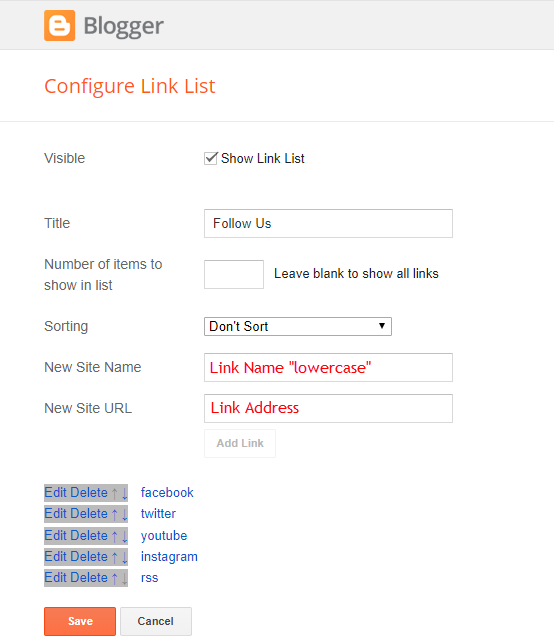The width and height of the screenshot is (556, 637).
Task: Open the youtube link
Action: [x=164, y=536]
